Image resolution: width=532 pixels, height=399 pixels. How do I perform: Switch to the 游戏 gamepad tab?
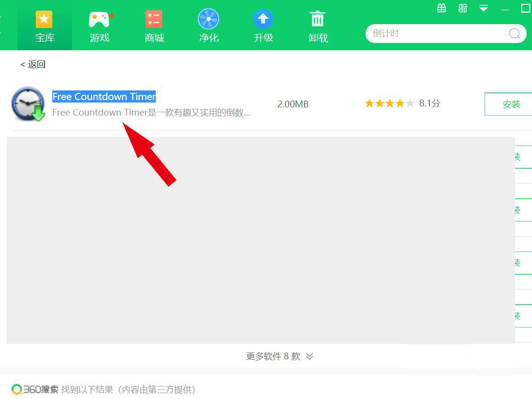[x=100, y=26]
